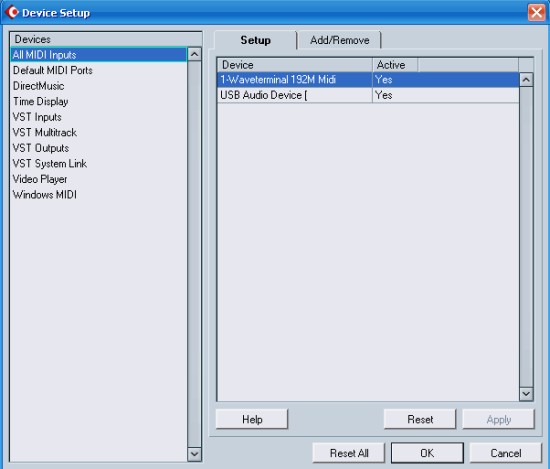The image size is (550, 469).
Task: Click the Reset All button
Action: [x=349, y=453]
